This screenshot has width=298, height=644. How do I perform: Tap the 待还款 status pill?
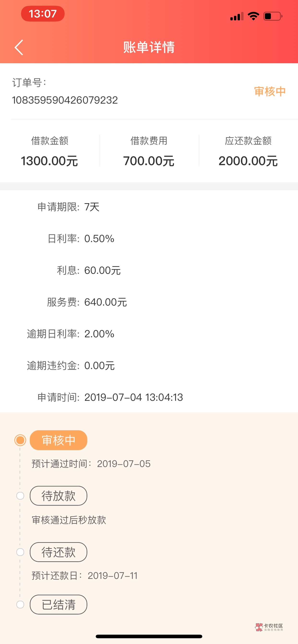pos(58,552)
